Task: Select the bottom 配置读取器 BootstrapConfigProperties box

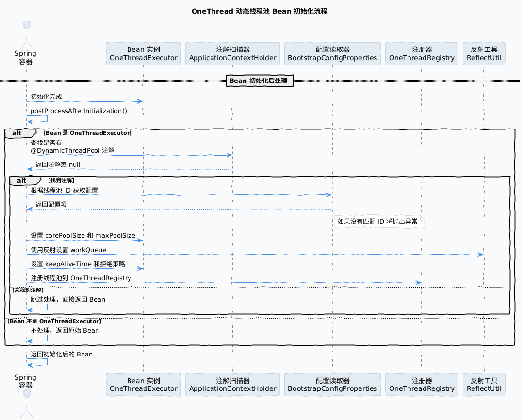Action: tap(332, 385)
